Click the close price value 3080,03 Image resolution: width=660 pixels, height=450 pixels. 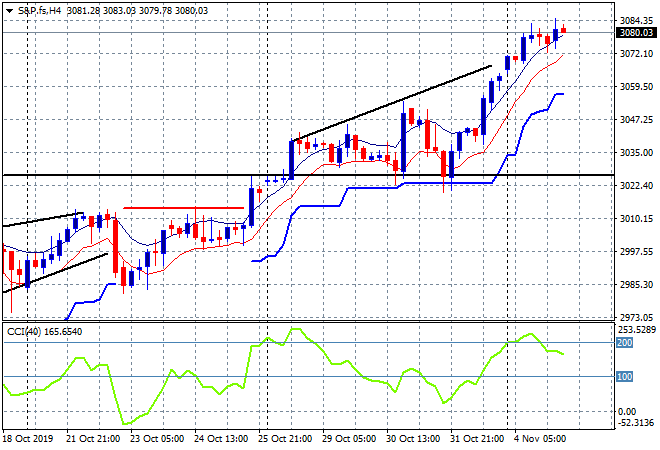(x=191, y=11)
